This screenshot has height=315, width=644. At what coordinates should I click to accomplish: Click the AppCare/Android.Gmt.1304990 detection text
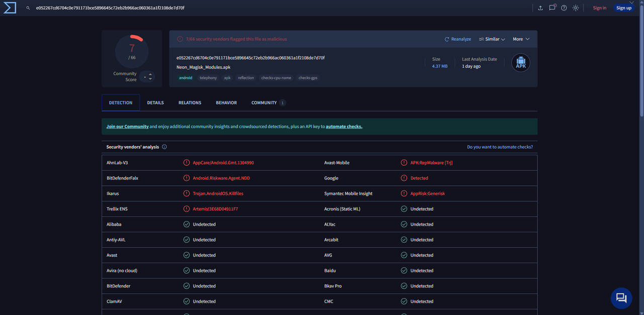[x=223, y=163]
